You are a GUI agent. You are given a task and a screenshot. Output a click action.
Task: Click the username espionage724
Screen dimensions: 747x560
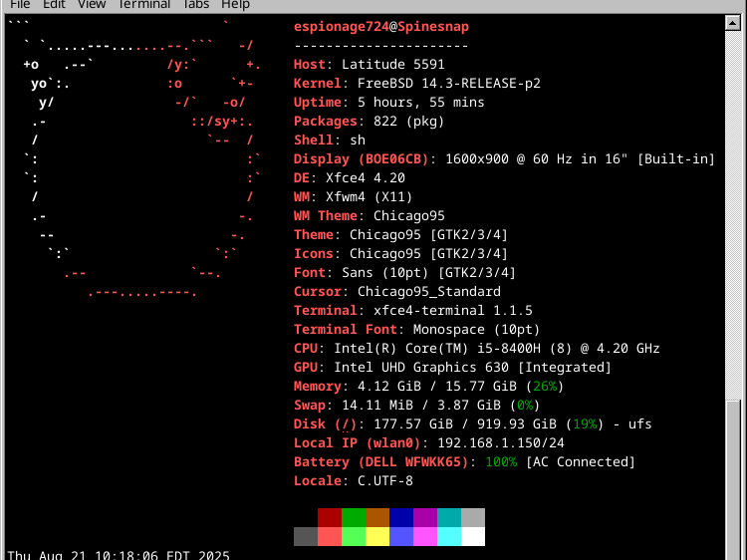click(x=341, y=27)
